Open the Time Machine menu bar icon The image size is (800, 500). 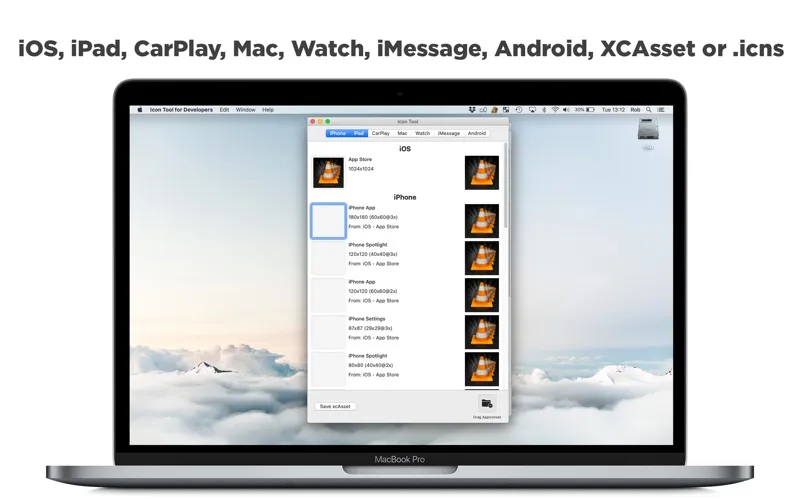coord(519,110)
